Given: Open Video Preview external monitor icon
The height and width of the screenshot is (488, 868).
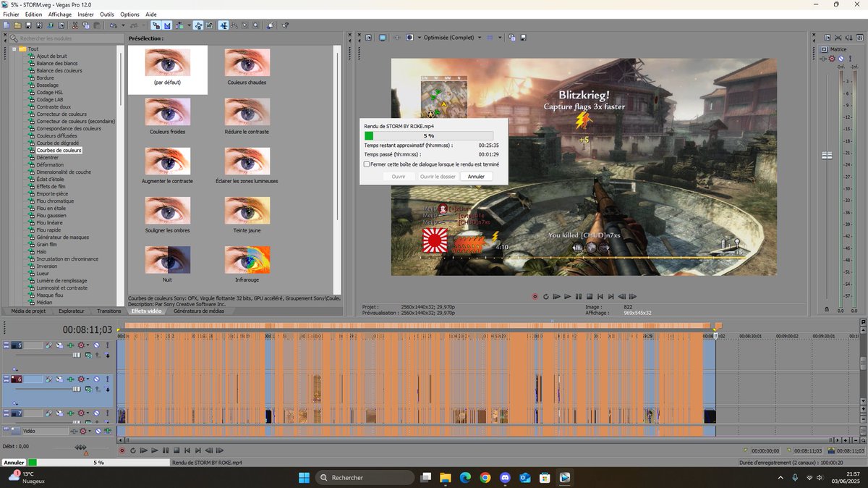Looking at the screenshot, I should (x=383, y=38).
